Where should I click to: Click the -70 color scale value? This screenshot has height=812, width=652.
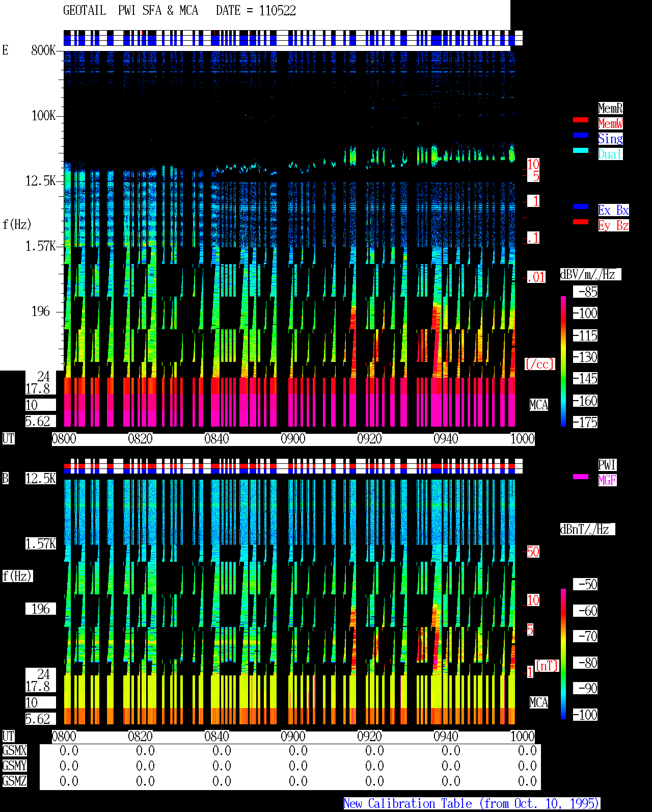click(x=585, y=636)
